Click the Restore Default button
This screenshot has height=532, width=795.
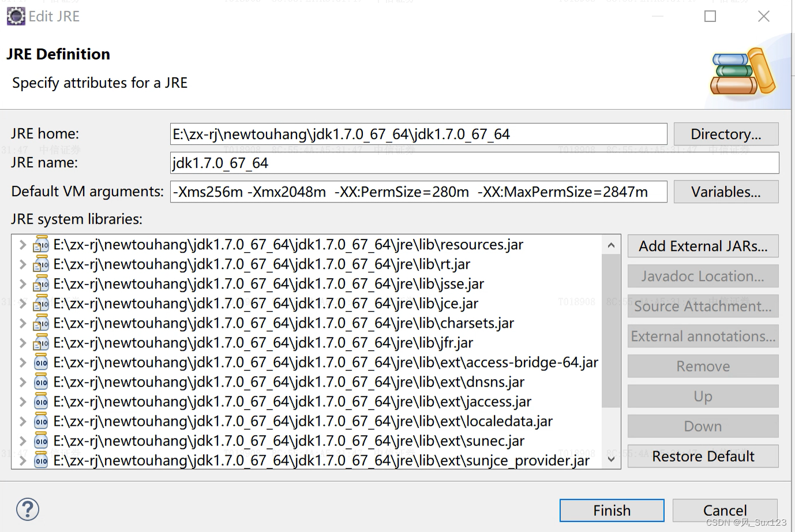point(703,456)
